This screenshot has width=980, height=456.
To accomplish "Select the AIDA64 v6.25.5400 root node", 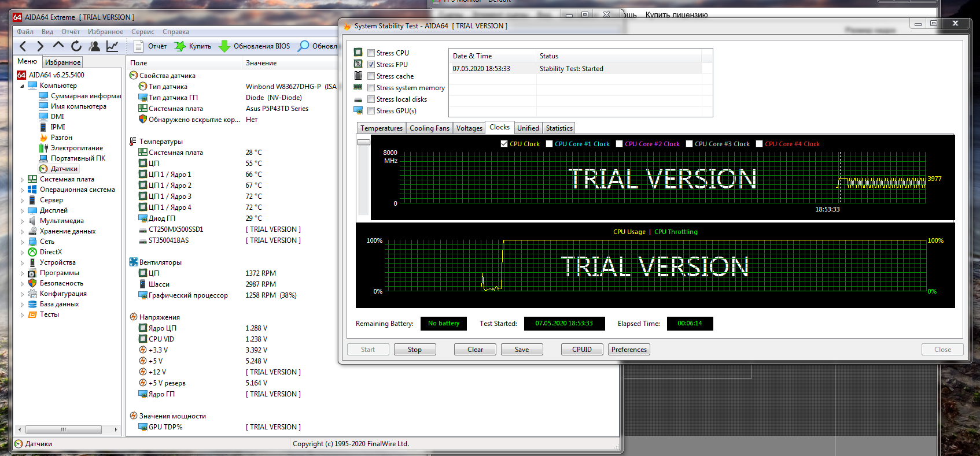I will [51, 75].
